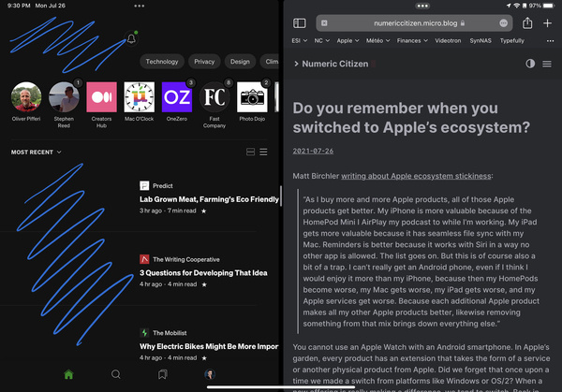The image size is (562, 392).
Task: Switch feed to compact list view
Action: pyautogui.click(x=264, y=152)
